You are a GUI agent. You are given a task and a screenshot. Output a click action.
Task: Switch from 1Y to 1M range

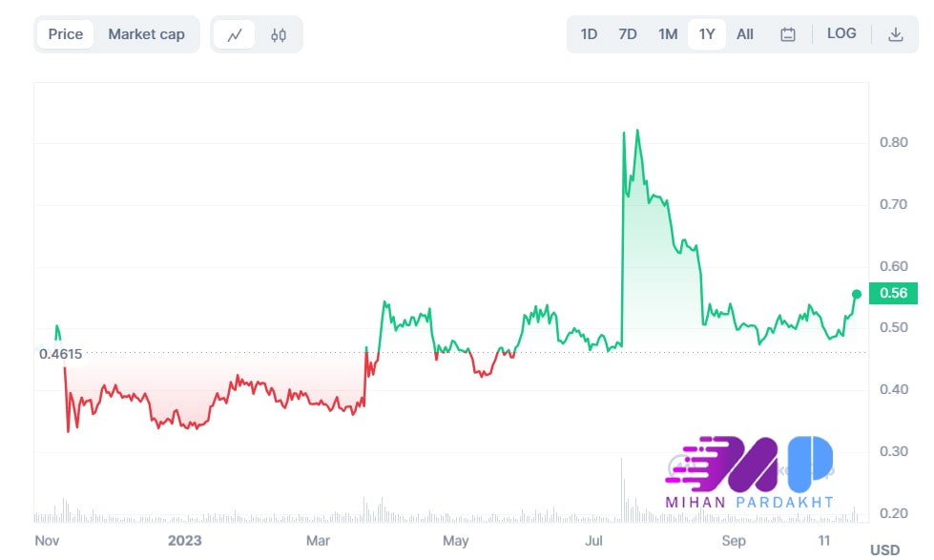pyautogui.click(x=667, y=32)
